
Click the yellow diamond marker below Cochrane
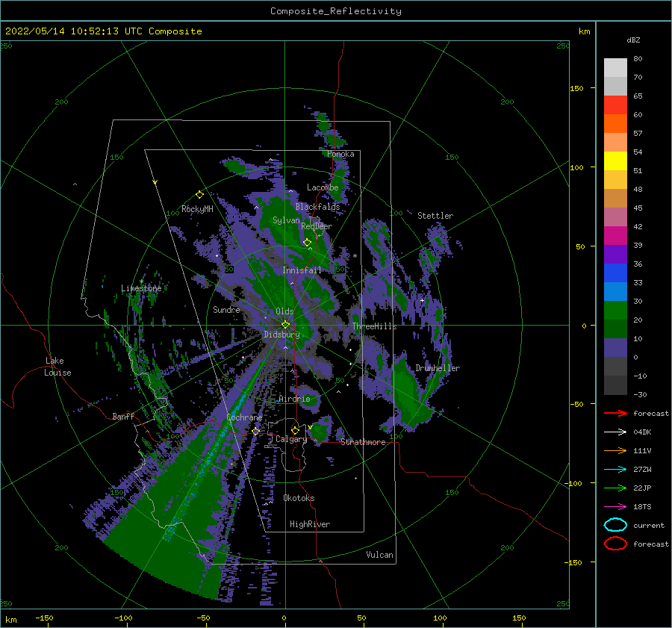point(256,432)
